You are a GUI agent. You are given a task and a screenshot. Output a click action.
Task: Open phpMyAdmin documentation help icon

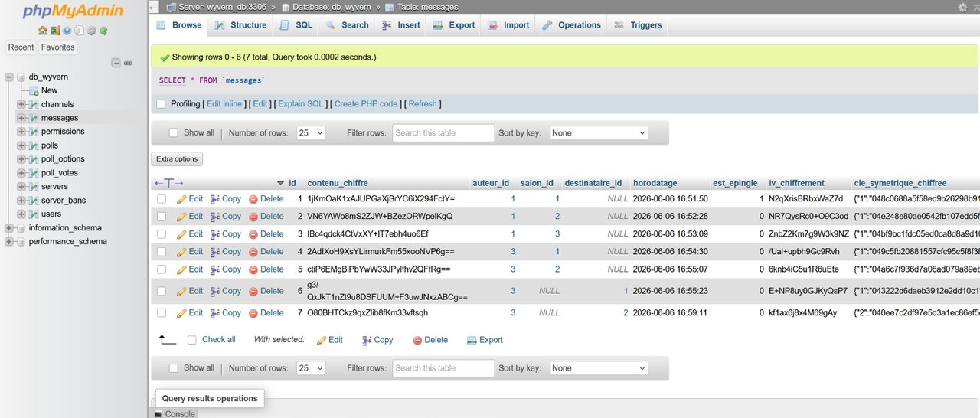(67, 31)
